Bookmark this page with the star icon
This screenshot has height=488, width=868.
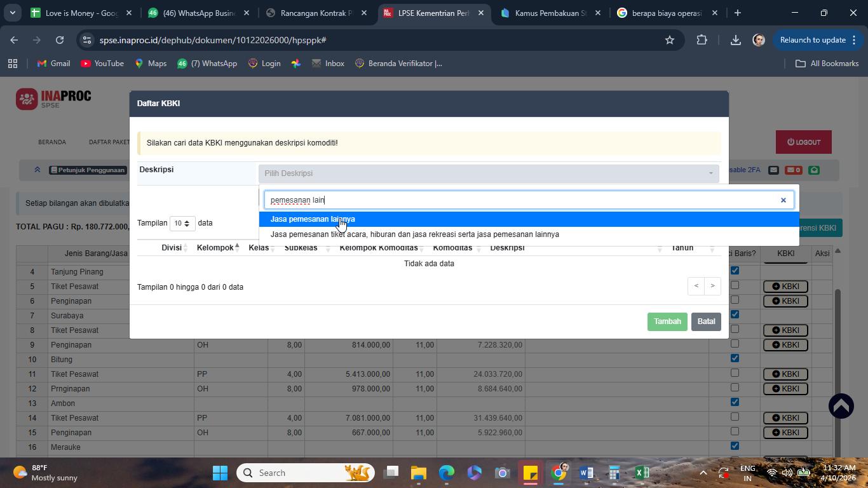click(669, 40)
